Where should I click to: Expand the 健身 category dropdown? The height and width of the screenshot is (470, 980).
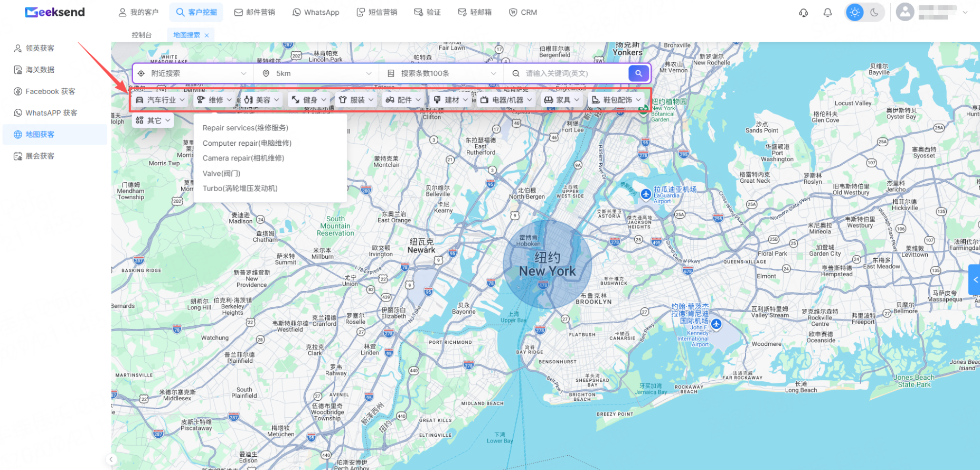tap(309, 100)
